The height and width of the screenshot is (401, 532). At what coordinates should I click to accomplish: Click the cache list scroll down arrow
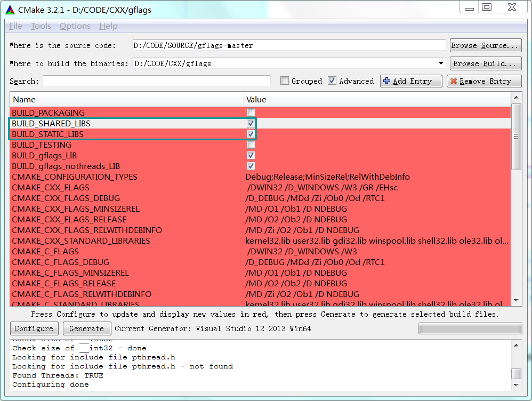tap(516, 301)
